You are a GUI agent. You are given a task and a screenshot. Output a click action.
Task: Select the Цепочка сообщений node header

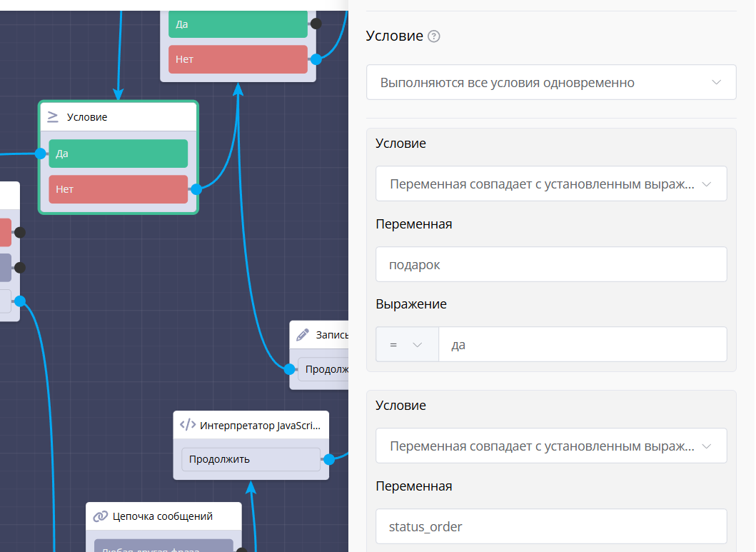(163, 516)
